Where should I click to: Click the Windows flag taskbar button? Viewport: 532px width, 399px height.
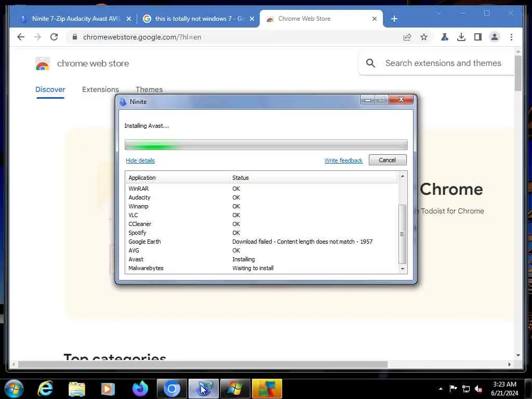click(x=235, y=389)
